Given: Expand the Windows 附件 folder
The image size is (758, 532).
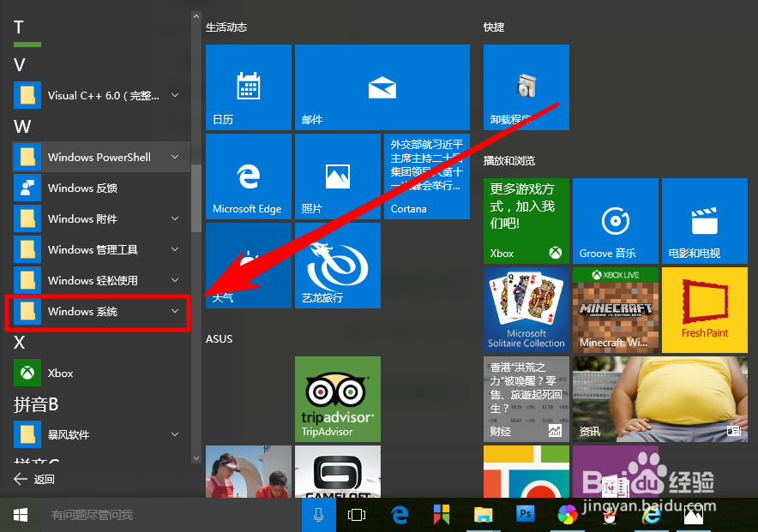Looking at the screenshot, I should coord(99,218).
